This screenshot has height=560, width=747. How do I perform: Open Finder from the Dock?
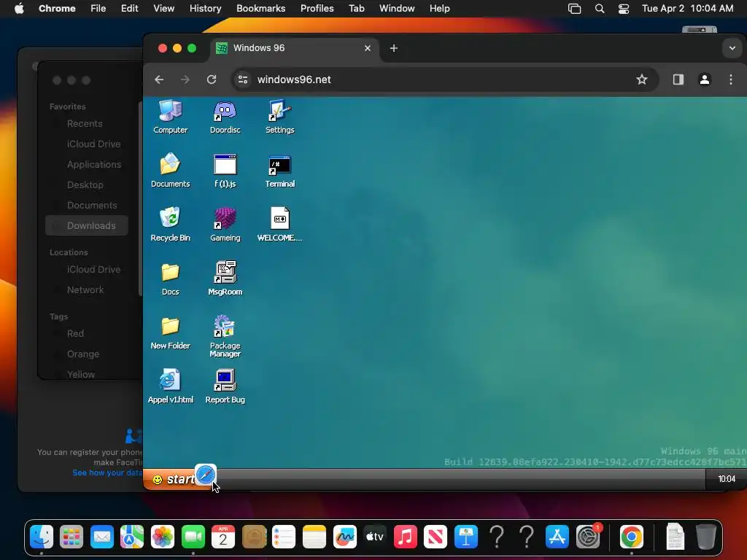click(42, 537)
